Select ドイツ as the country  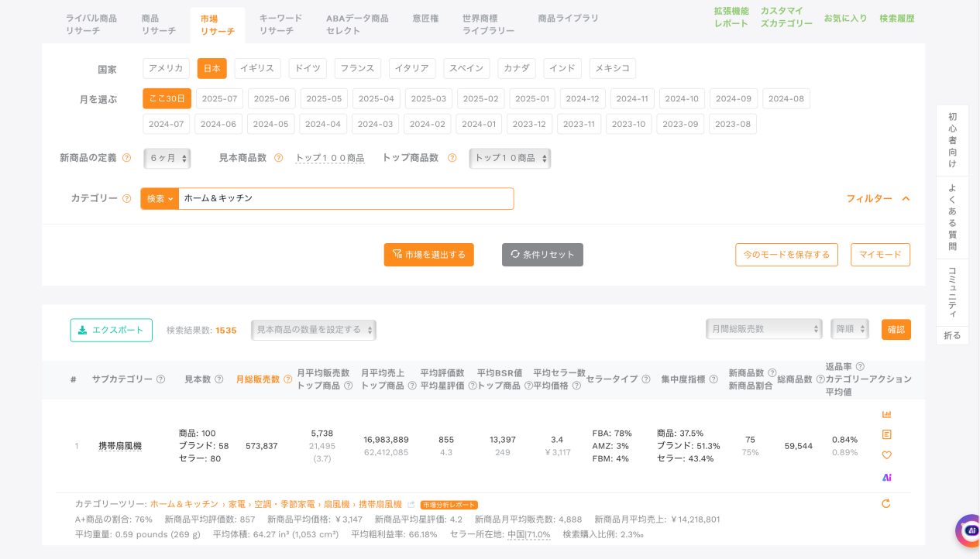308,68
